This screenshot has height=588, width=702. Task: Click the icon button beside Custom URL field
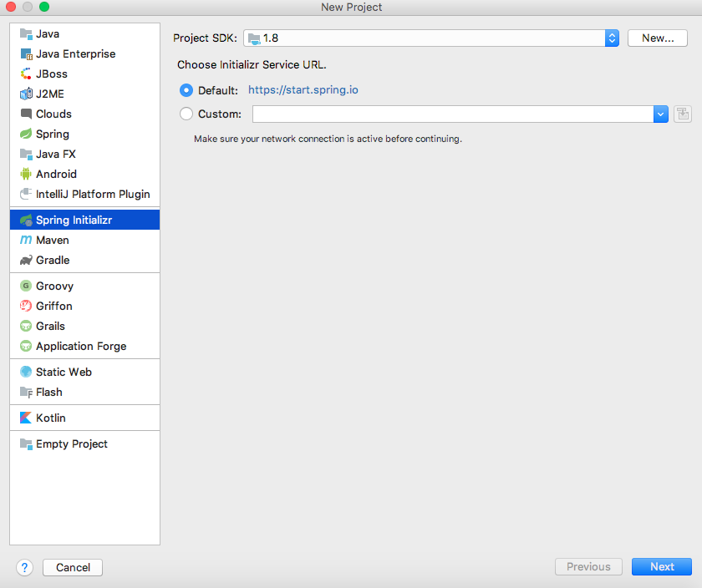click(x=683, y=114)
